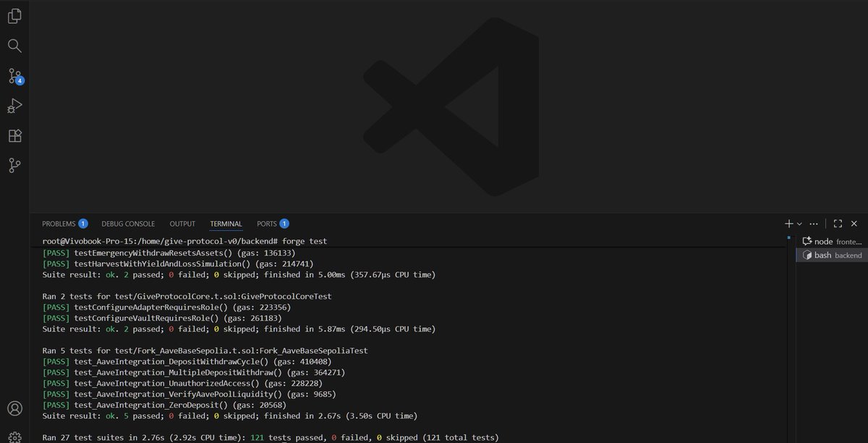Click the test_AaveIntegration_MultipleDepositWithdraw() line
The image size is (868, 443).
(x=194, y=372)
